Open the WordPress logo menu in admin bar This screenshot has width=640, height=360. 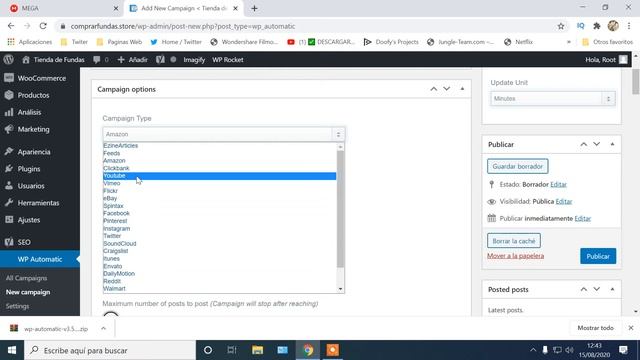9,60
